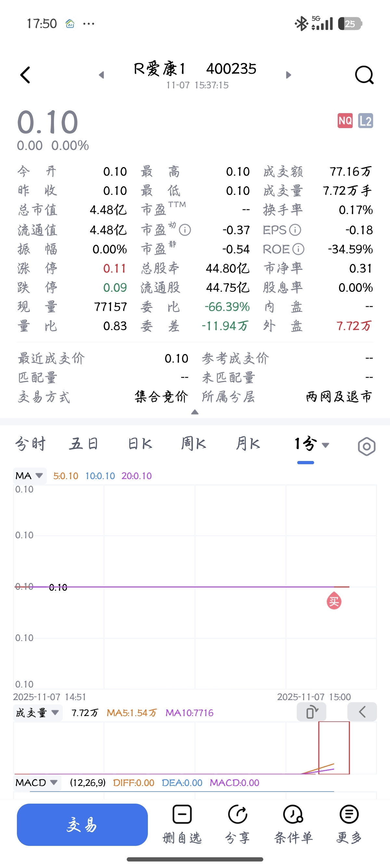Tap the back arrow icon
Image resolution: width=390 pixels, height=868 pixels.
pyautogui.click(x=26, y=75)
